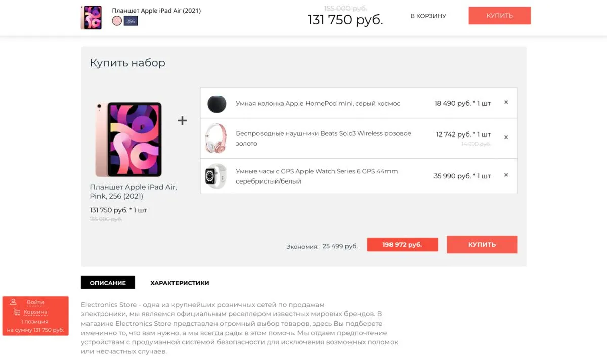Viewport: 607px width, 364px height.
Task: Click the В КОРЗИНУ link in the header
Action: [428, 16]
